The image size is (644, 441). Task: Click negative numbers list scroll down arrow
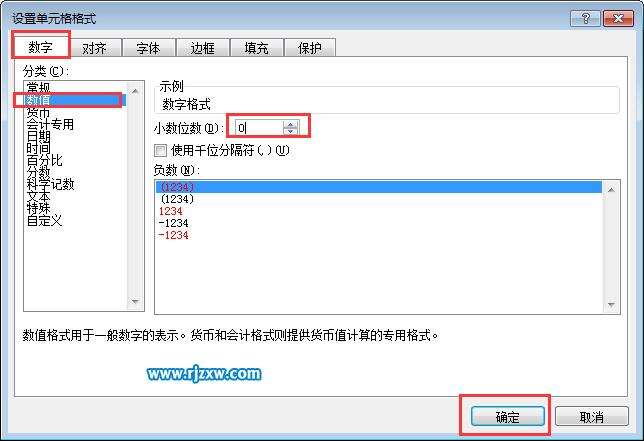click(x=611, y=304)
